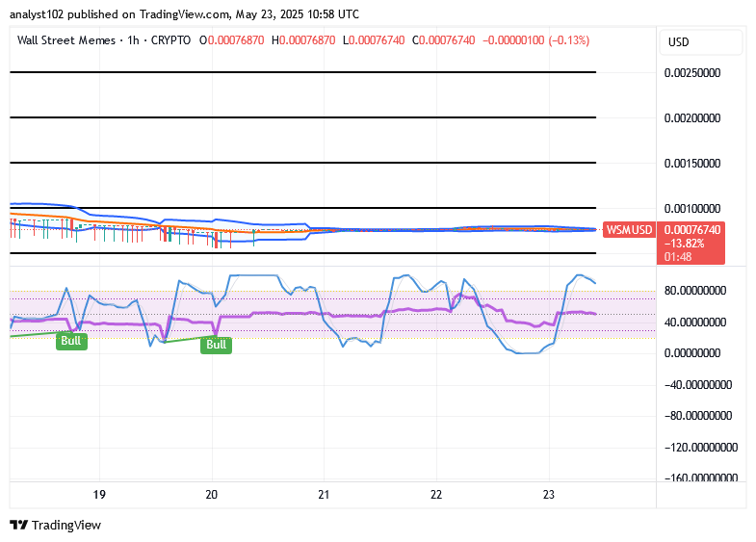Click the current price 0.00076740 red box
The image size is (756, 542).
[x=691, y=244]
